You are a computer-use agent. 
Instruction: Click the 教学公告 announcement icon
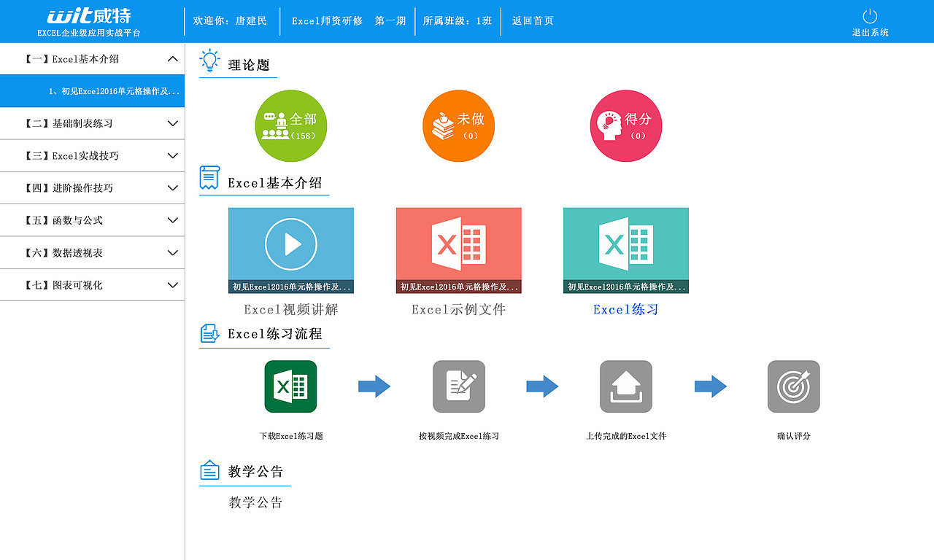tap(209, 470)
